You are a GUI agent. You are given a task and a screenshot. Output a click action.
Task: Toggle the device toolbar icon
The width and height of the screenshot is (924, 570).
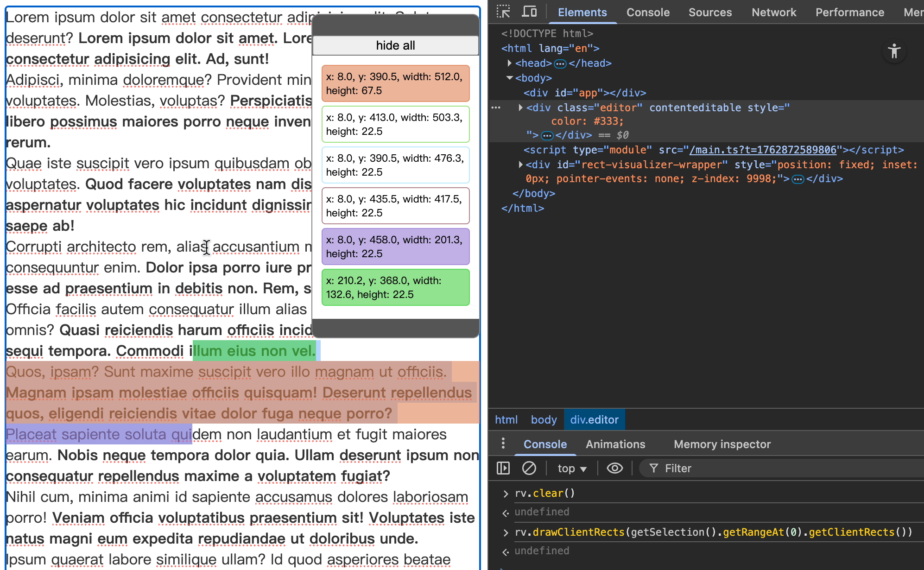529,12
